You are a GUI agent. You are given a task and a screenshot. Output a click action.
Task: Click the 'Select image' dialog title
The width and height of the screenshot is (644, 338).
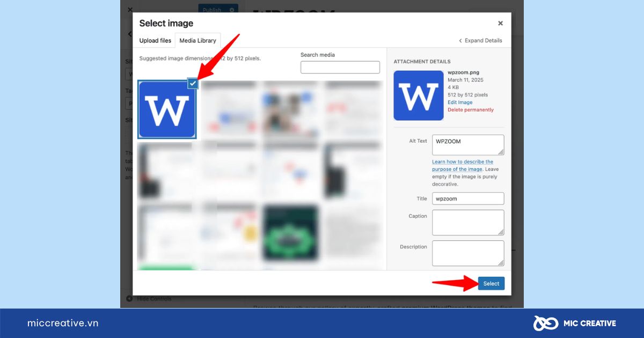tap(166, 23)
